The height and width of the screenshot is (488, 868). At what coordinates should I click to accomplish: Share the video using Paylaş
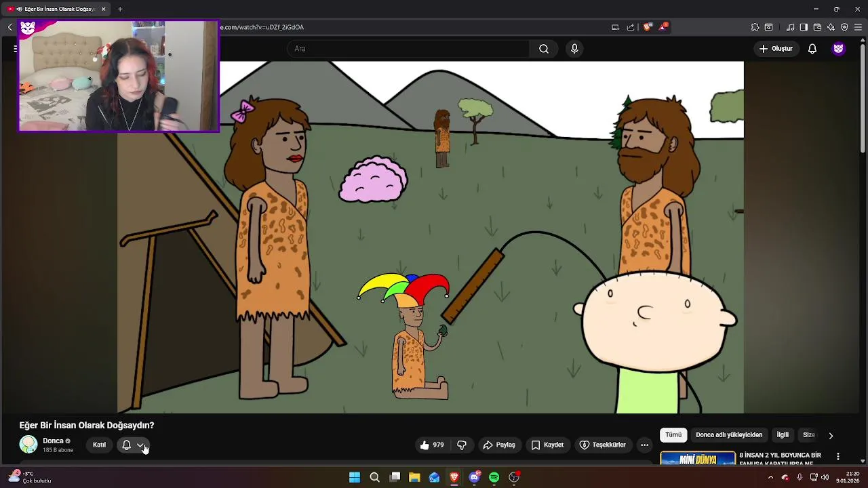pyautogui.click(x=499, y=445)
